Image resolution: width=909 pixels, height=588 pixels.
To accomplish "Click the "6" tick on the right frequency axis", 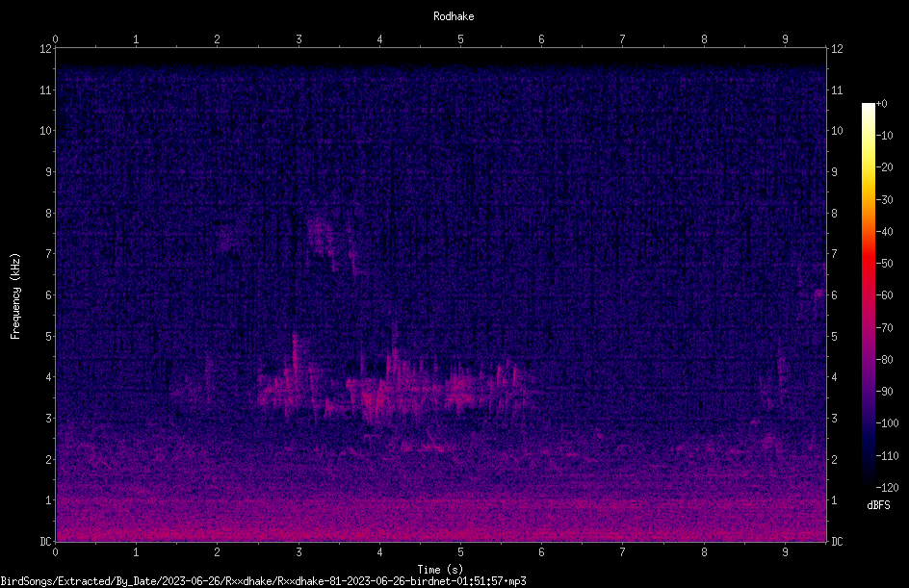I will (x=834, y=294).
